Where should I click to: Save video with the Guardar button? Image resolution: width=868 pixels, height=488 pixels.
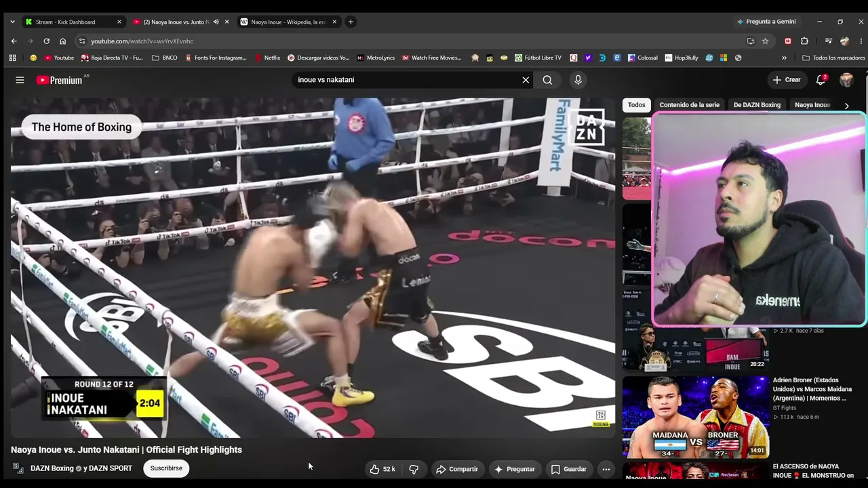click(568, 469)
